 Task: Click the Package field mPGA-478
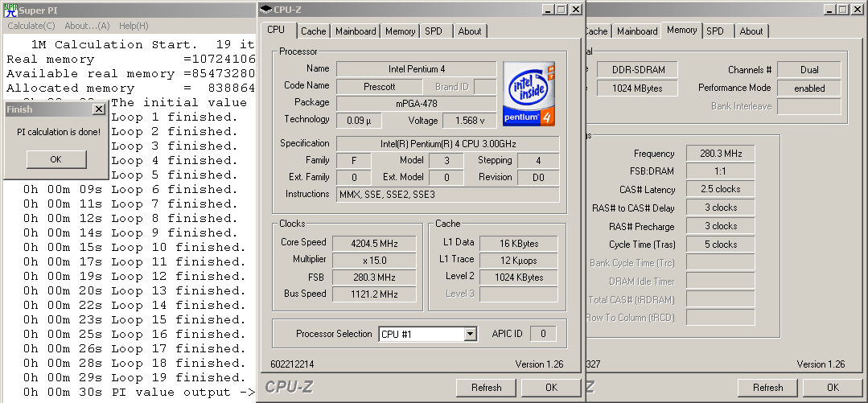(x=416, y=104)
